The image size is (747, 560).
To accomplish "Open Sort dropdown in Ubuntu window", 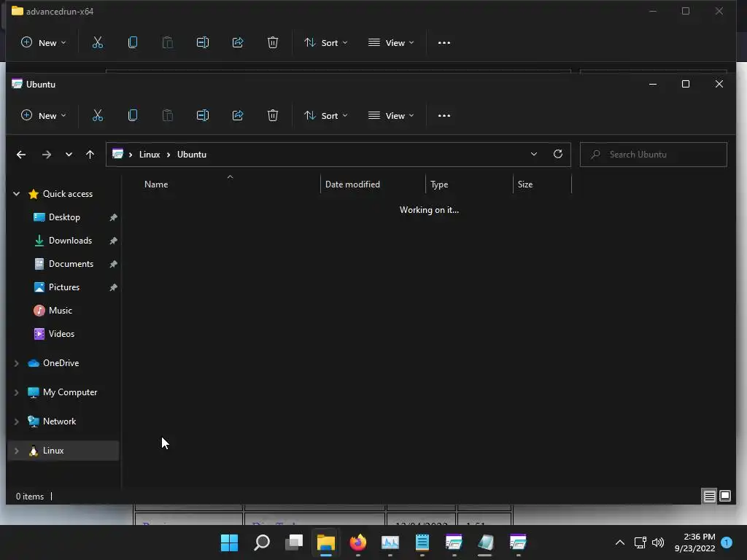I will point(326,115).
